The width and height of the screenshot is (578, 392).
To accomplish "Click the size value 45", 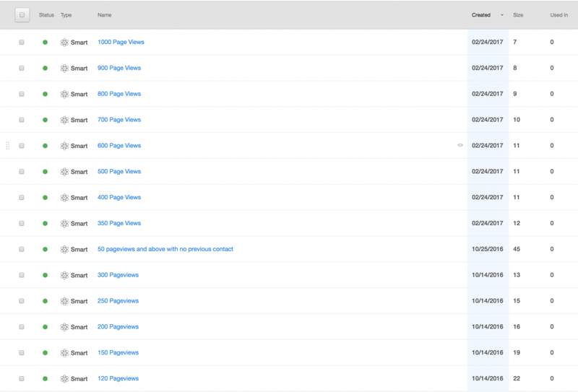I will coord(517,249).
